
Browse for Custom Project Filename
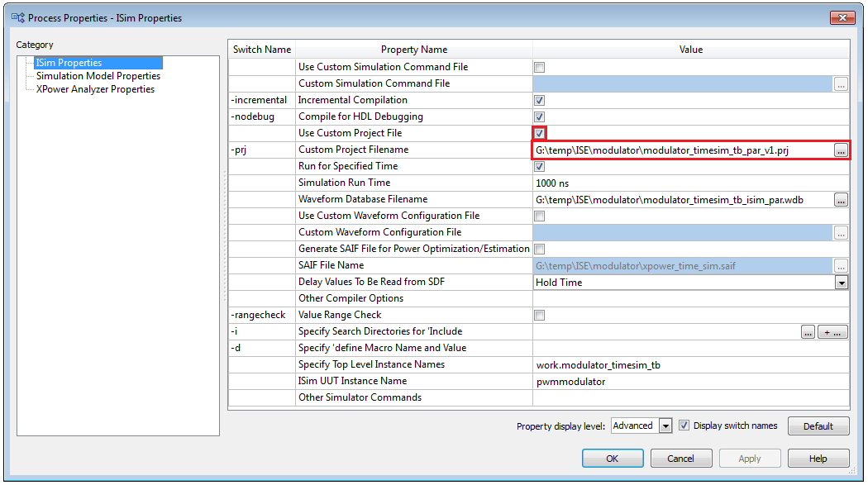coord(841,150)
